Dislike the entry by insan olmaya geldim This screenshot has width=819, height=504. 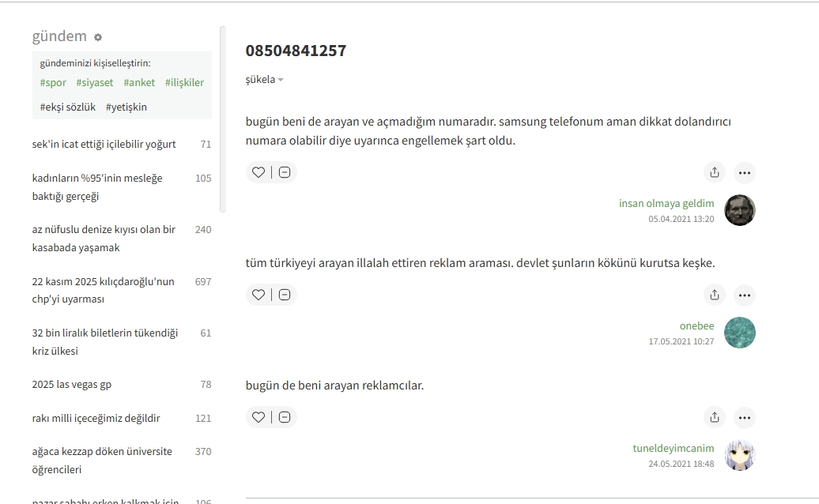[285, 172]
